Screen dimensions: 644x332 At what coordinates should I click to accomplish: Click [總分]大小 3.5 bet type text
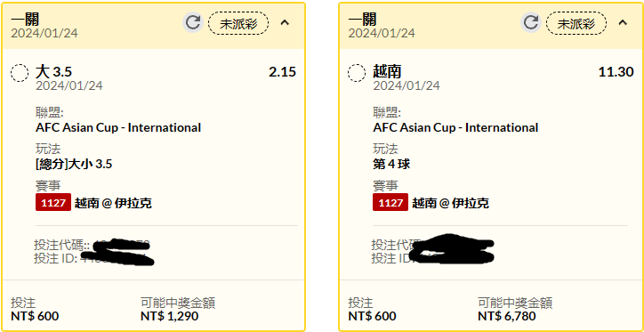(x=74, y=165)
